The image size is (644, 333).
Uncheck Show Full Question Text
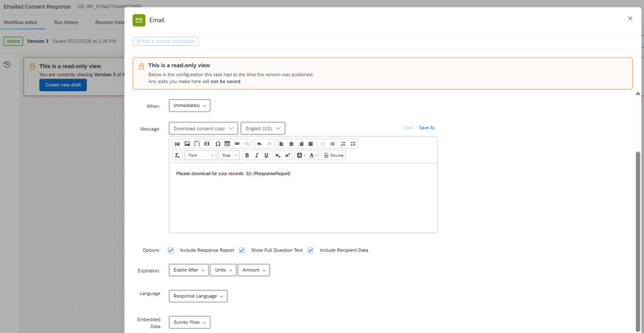pos(242,250)
